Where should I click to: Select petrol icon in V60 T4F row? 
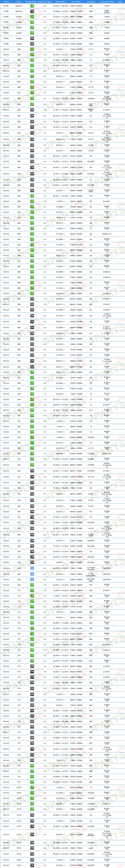(32, 585)
